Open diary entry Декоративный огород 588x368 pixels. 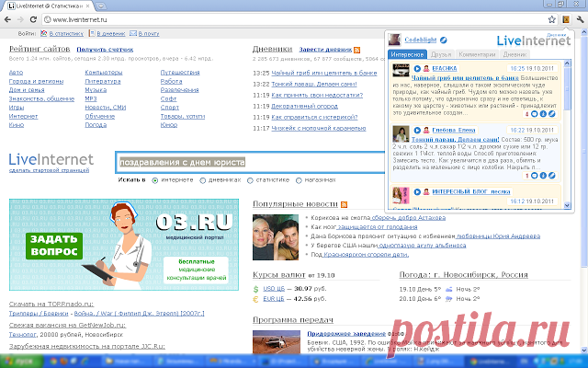[x=304, y=107]
